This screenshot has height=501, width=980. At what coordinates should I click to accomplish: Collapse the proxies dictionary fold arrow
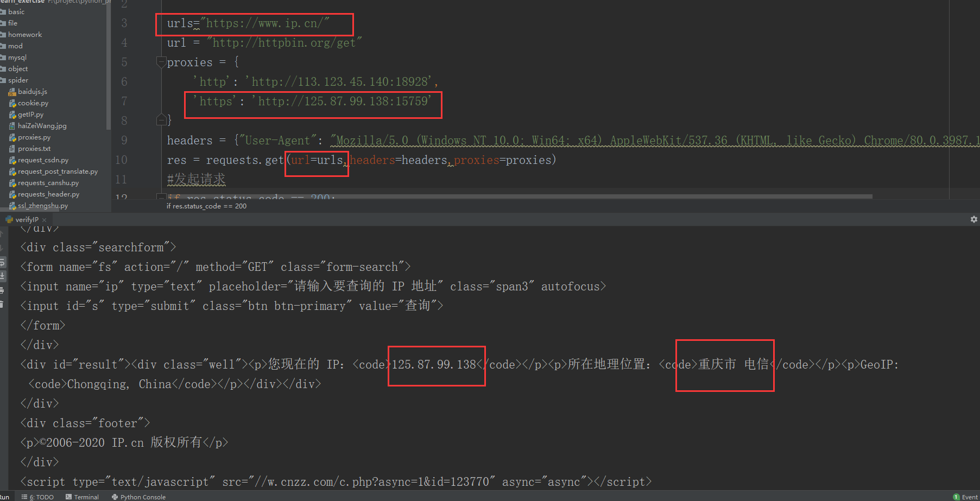tap(161, 62)
